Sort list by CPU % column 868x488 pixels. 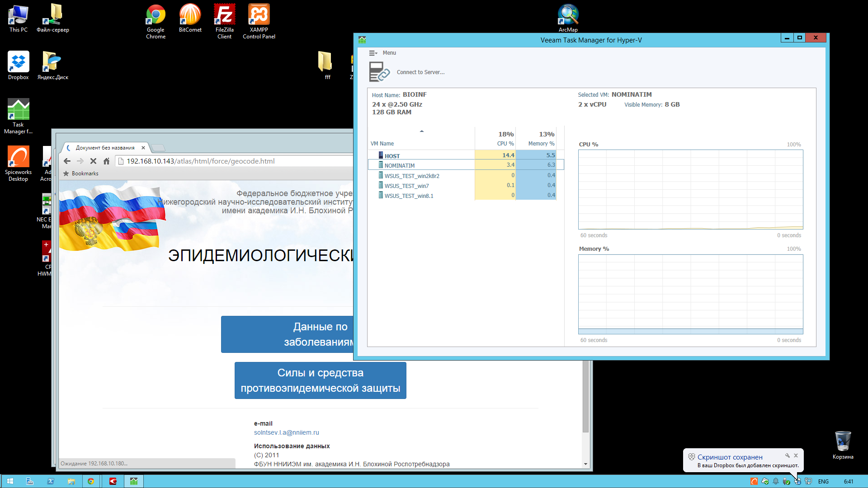505,144
